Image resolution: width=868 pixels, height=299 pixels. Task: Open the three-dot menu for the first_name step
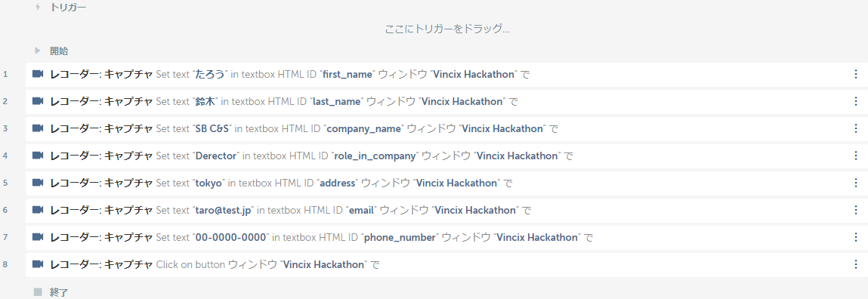tap(856, 74)
